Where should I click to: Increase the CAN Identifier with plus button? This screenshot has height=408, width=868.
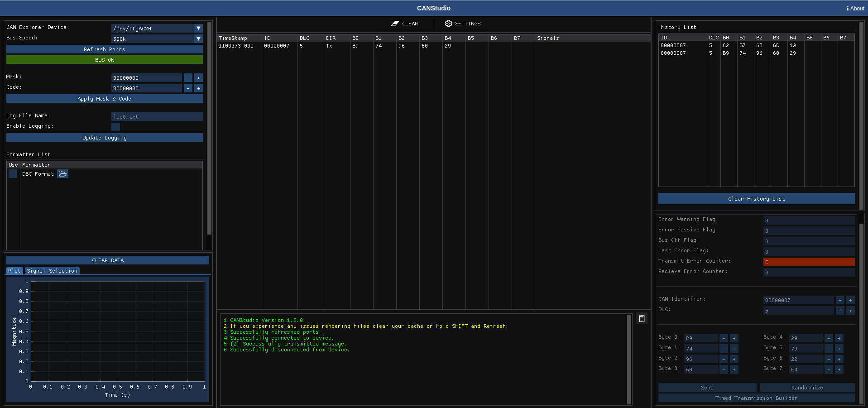[850, 300]
